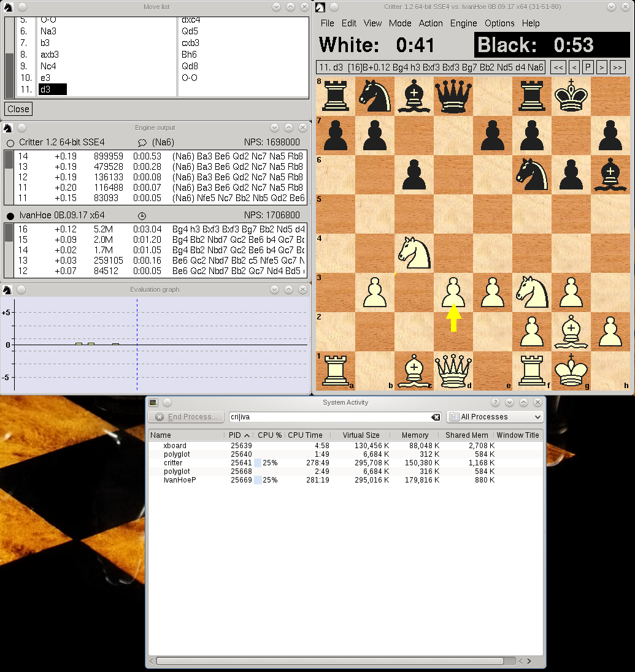Select the critter process row
The image size is (635, 672).
(x=345, y=463)
